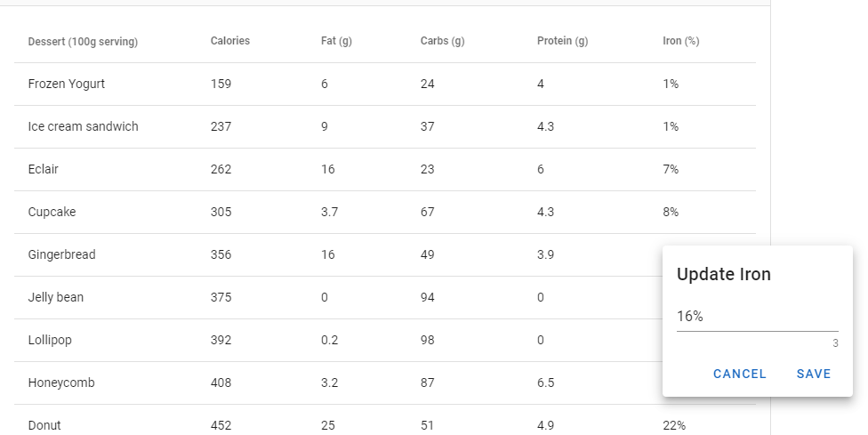Click Frozen Yogurt's 1% iron cell
Viewport: 868px width, 435px height.
click(671, 84)
